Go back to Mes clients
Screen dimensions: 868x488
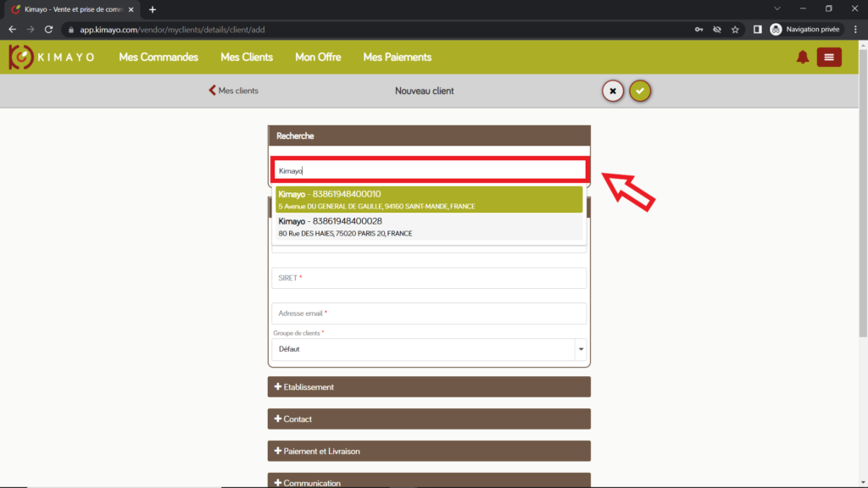point(233,90)
